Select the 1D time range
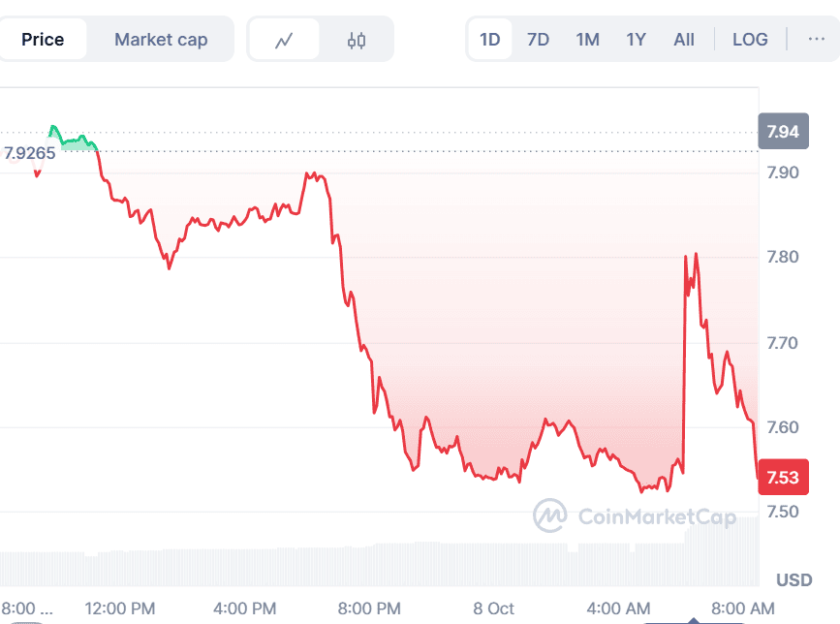840x624 pixels. pos(490,40)
